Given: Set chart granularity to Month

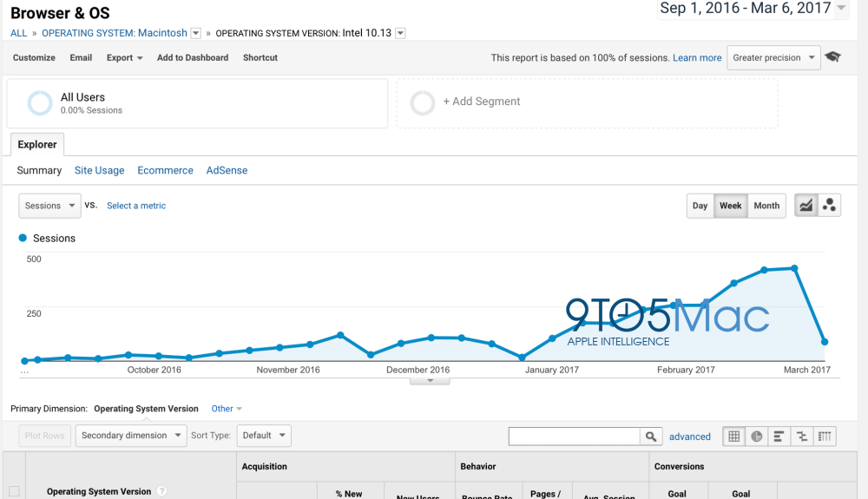Looking at the screenshot, I should coord(766,206).
